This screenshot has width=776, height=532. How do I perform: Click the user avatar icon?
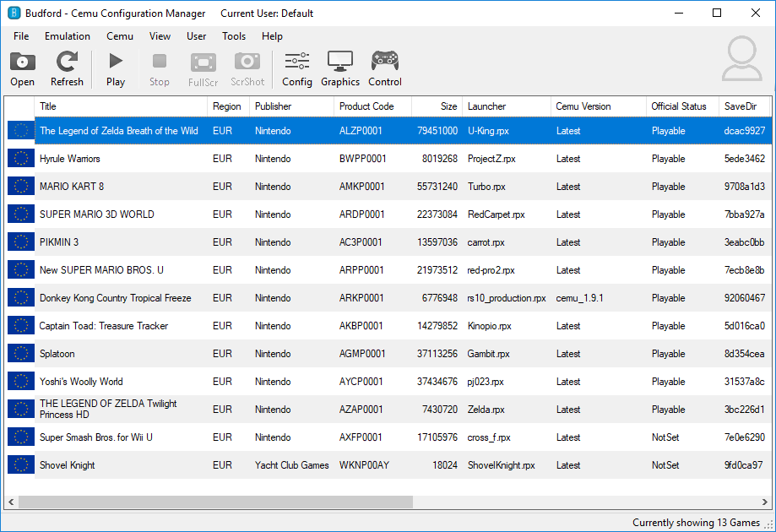coord(742,58)
